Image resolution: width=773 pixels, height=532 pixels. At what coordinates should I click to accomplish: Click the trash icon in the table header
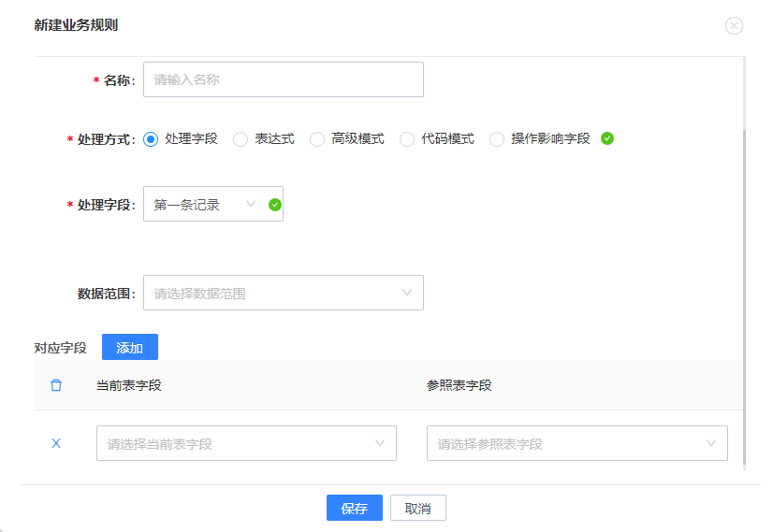click(x=56, y=385)
